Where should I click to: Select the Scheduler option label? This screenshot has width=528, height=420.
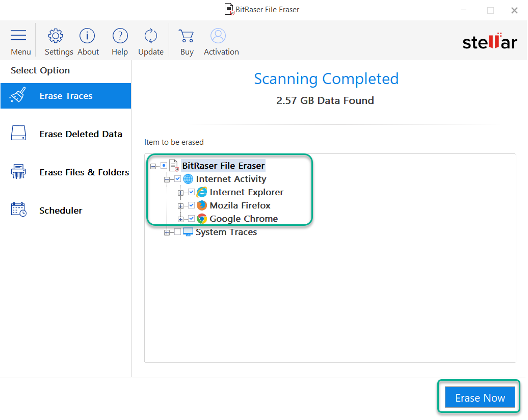click(61, 211)
